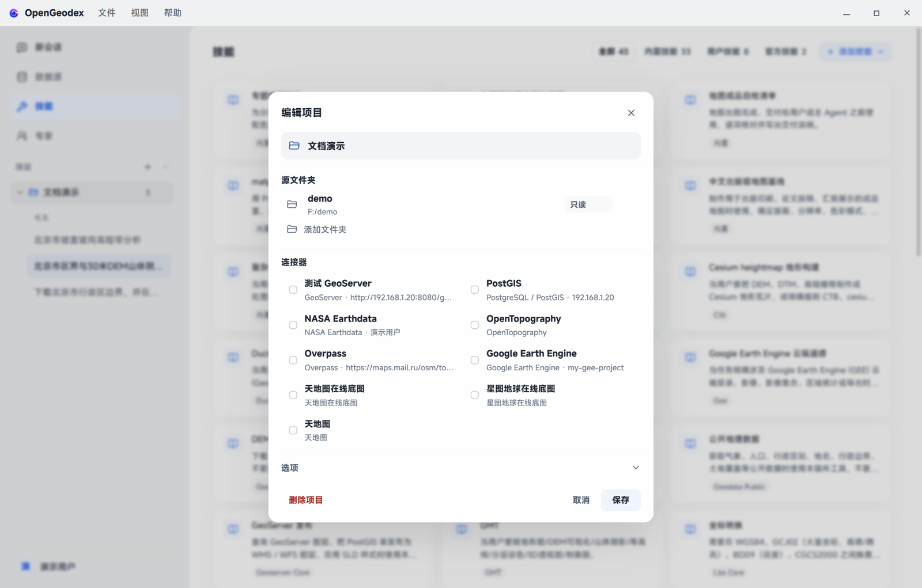Click the OpenGeodex logo icon

[14, 13]
